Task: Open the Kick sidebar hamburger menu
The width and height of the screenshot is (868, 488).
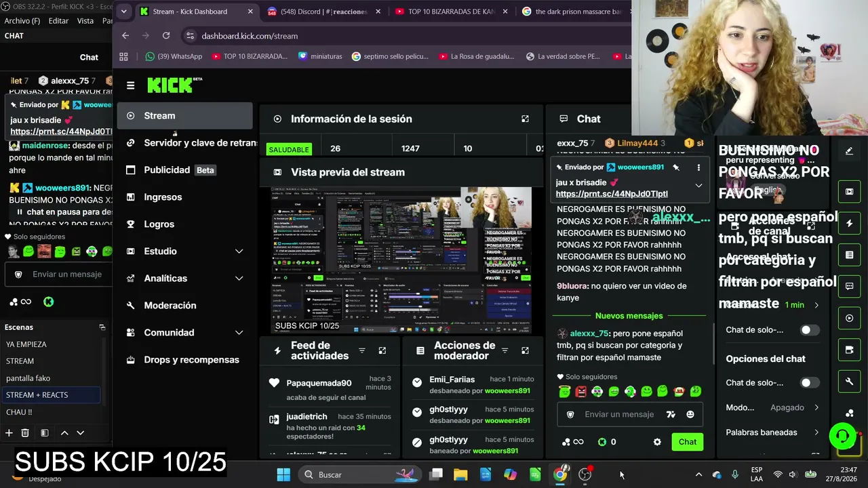Action: point(130,85)
